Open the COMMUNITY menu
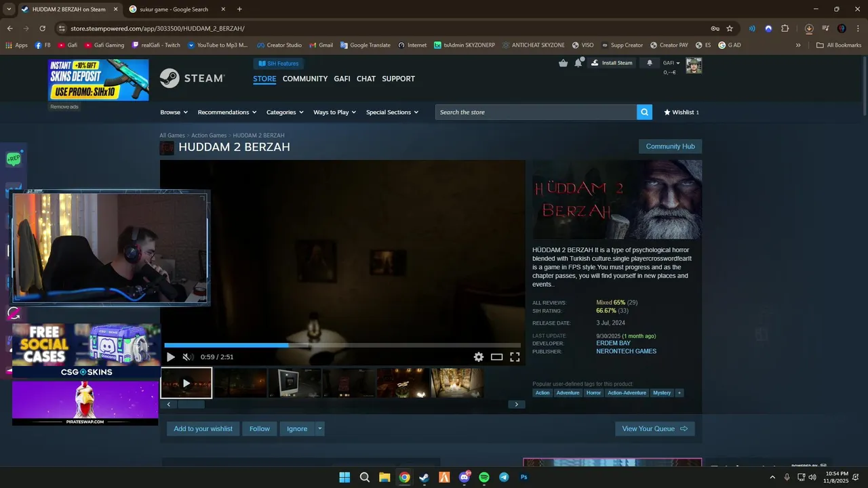Screen dimensions: 868x488 (x=305, y=79)
